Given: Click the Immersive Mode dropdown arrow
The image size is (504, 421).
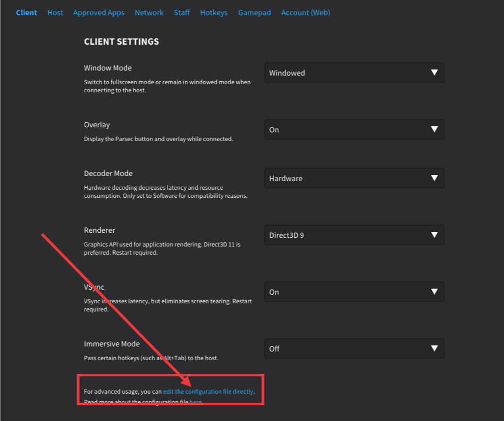Looking at the screenshot, I should click(x=435, y=348).
